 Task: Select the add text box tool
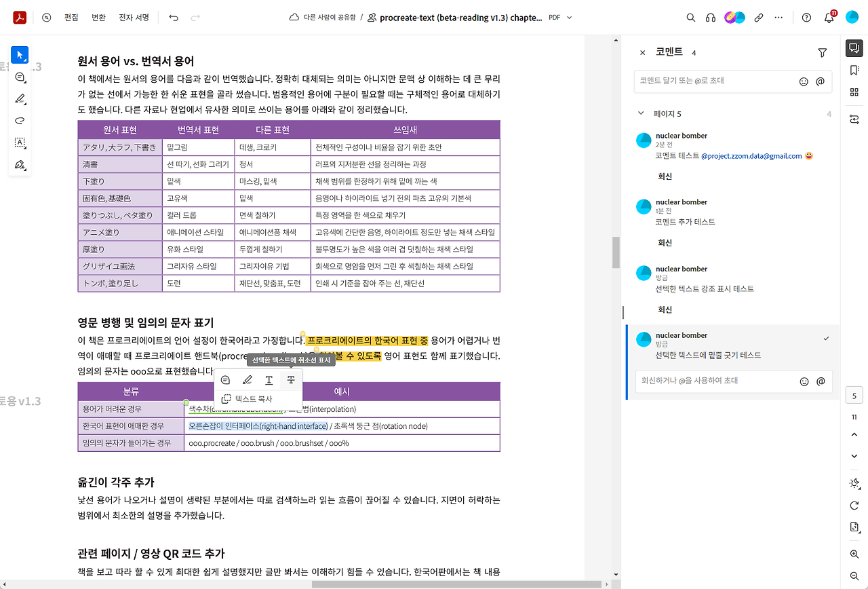tap(20, 142)
